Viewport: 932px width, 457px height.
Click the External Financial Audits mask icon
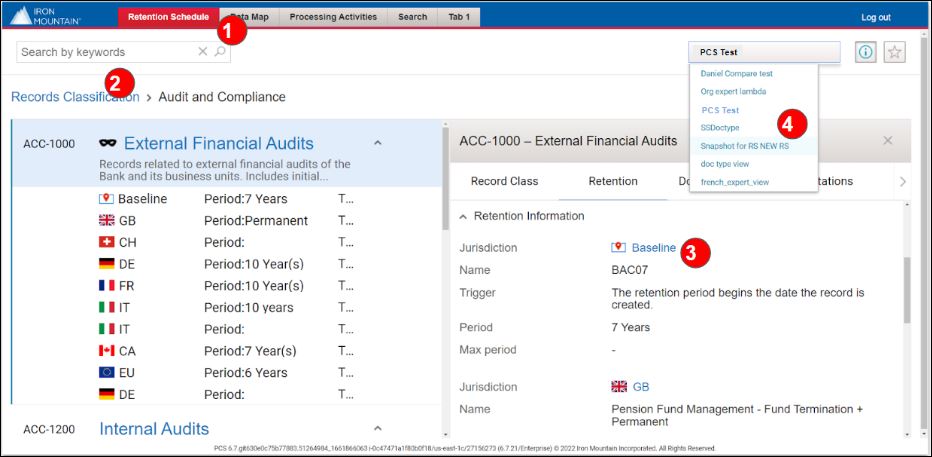pyautogui.click(x=108, y=143)
